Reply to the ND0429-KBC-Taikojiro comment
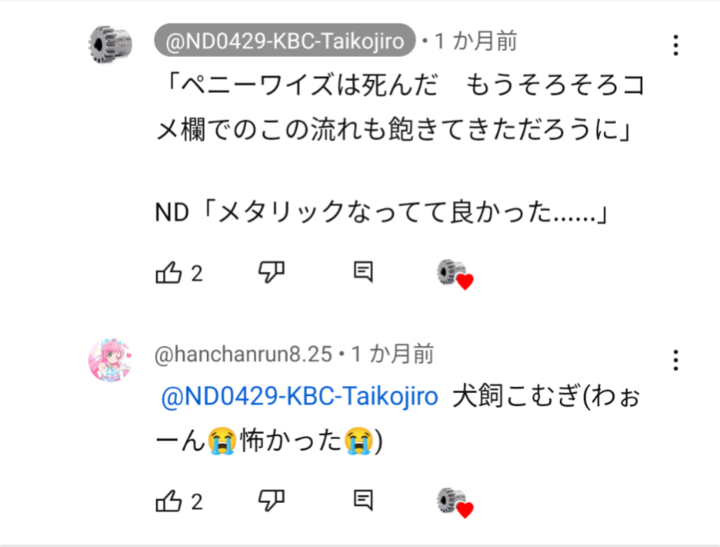 [x=363, y=272]
